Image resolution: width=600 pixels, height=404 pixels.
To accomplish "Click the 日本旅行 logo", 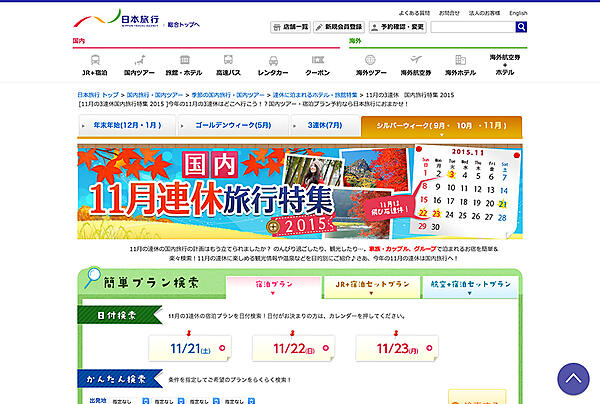I will click(116, 19).
